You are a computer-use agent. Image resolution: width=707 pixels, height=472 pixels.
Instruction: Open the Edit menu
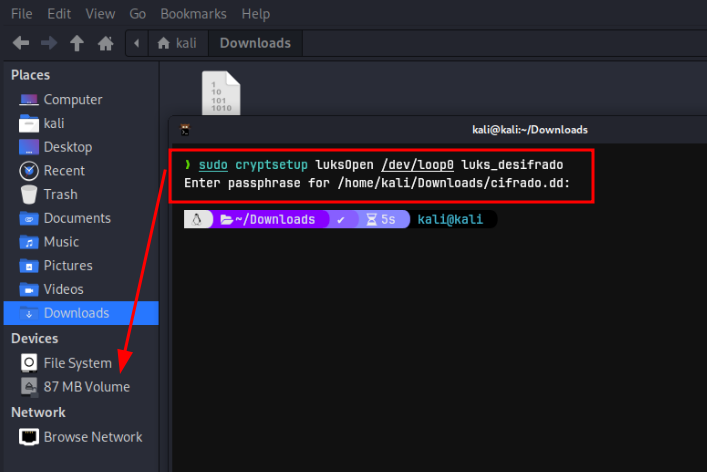59,14
